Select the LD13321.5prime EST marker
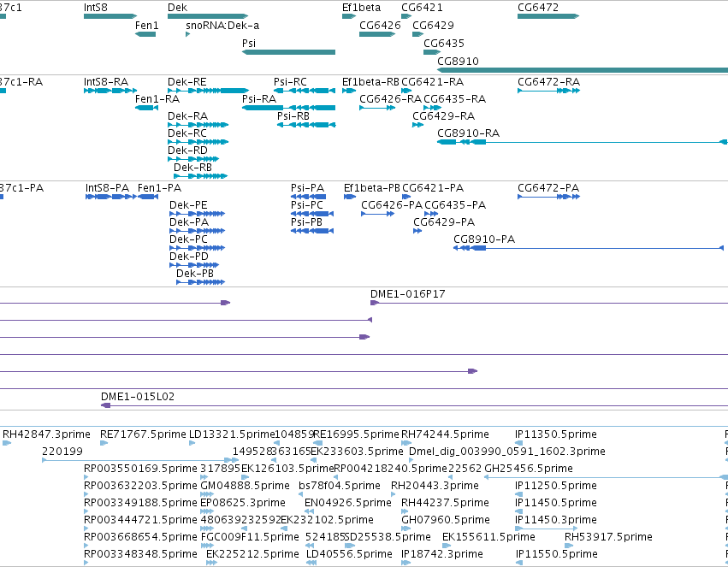This screenshot has height=567, width=728. click(192, 443)
